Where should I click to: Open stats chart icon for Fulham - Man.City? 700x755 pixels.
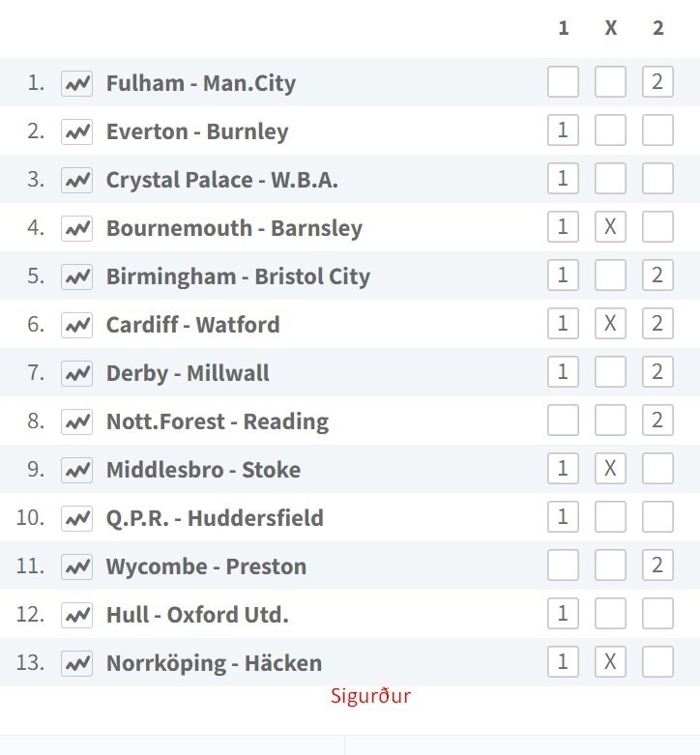tap(76, 83)
